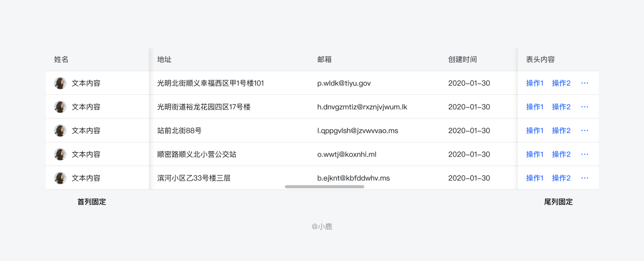Image resolution: width=644 pixels, height=261 pixels.
Task: Click 文本内容 name in the 顺密路顺义北小营公交站 row
Action: pyautogui.click(x=86, y=154)
